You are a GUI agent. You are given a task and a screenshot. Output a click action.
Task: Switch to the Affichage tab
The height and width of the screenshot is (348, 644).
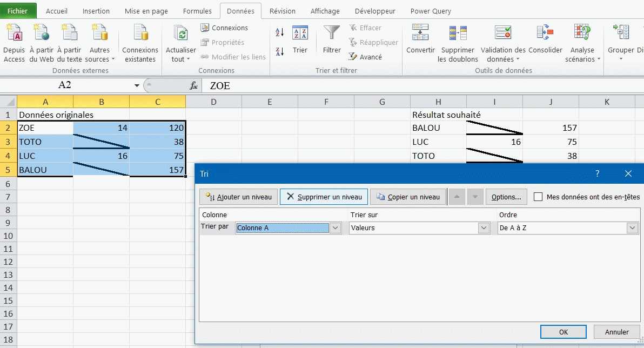tap(325, 11)
